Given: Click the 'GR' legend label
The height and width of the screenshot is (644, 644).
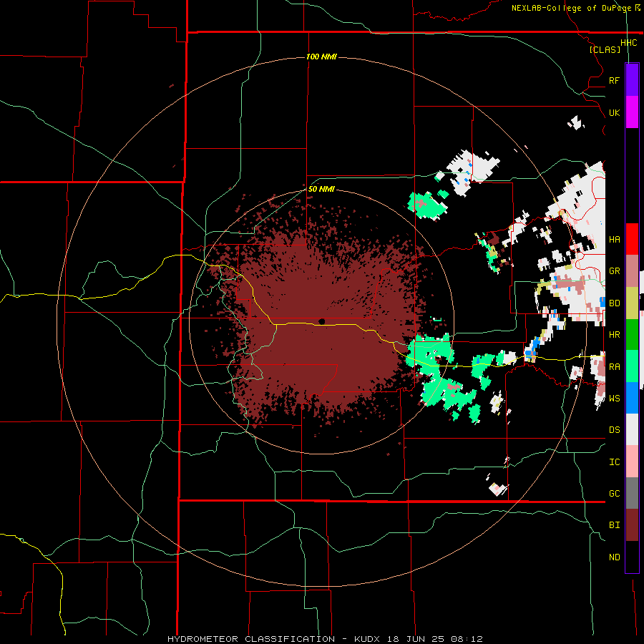Looking at the screenshot, I should (x=614, y=271).
